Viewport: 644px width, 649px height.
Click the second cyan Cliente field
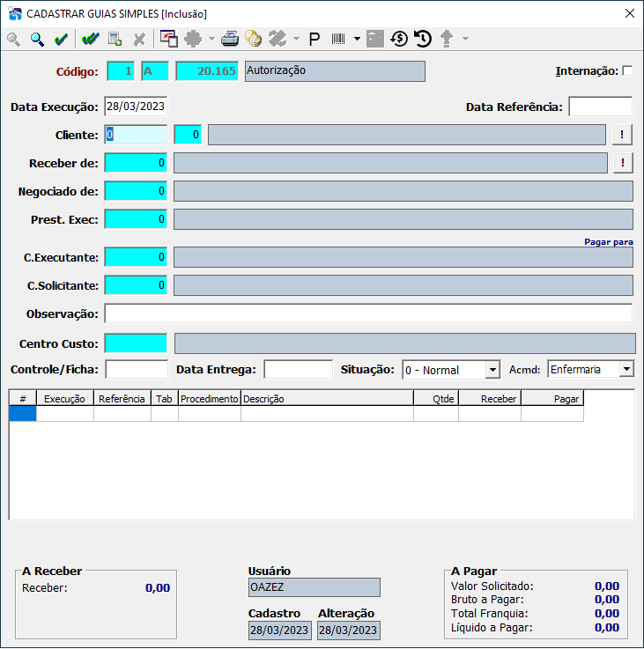188,135
